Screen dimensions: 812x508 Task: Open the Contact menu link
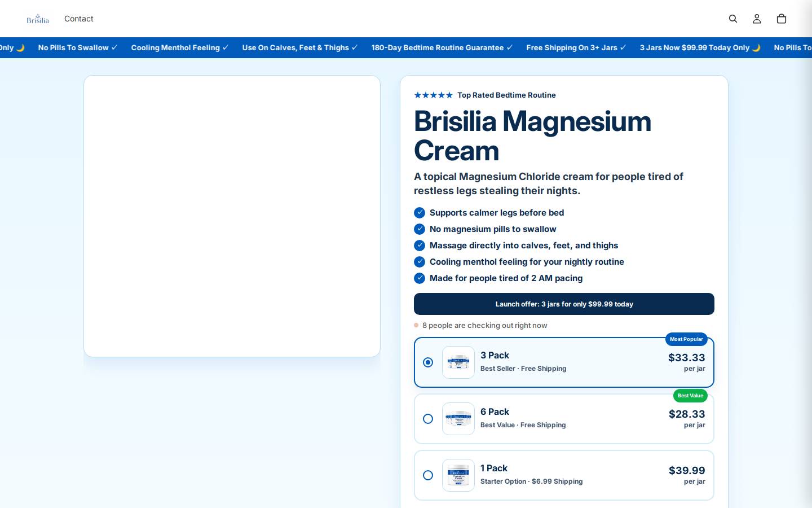[79, 19]
